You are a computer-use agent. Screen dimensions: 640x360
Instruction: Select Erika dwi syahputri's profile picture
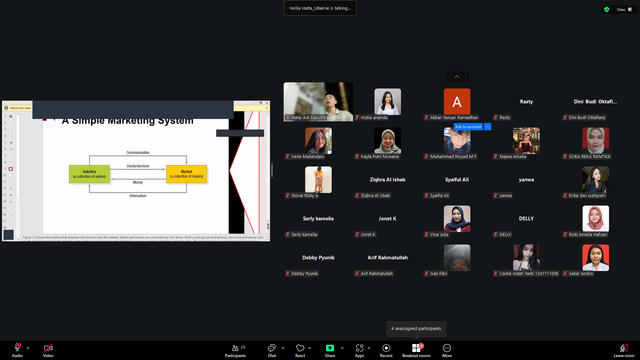click(x=596, y=180)
